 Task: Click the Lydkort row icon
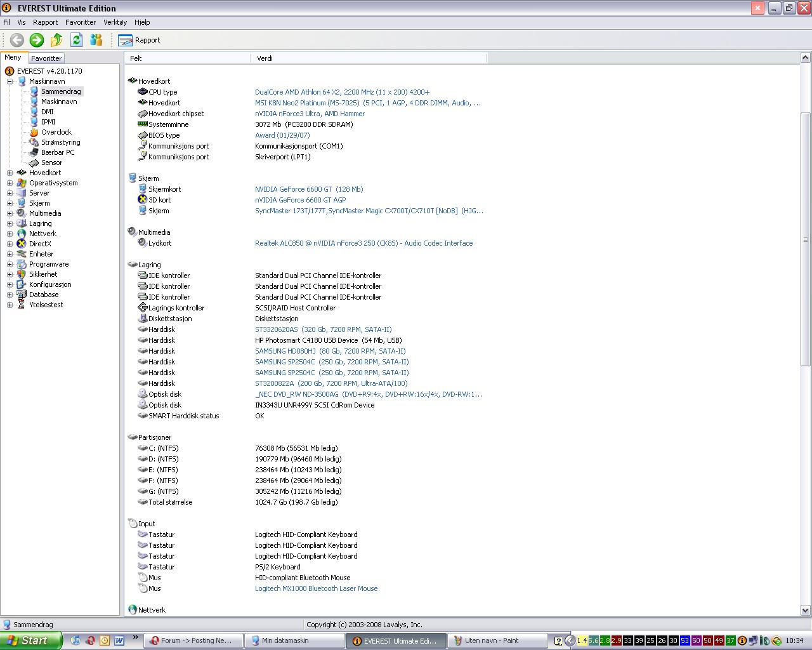(142, 242)
